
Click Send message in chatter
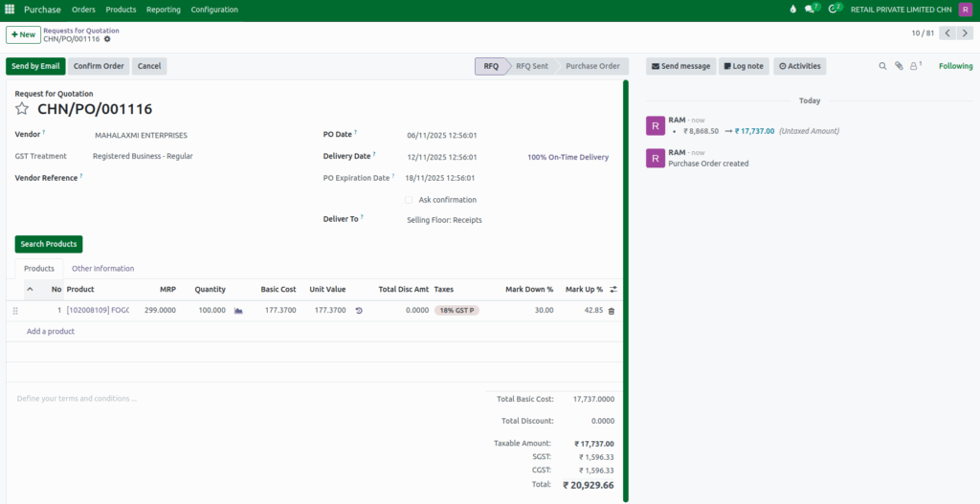[681, 66]
